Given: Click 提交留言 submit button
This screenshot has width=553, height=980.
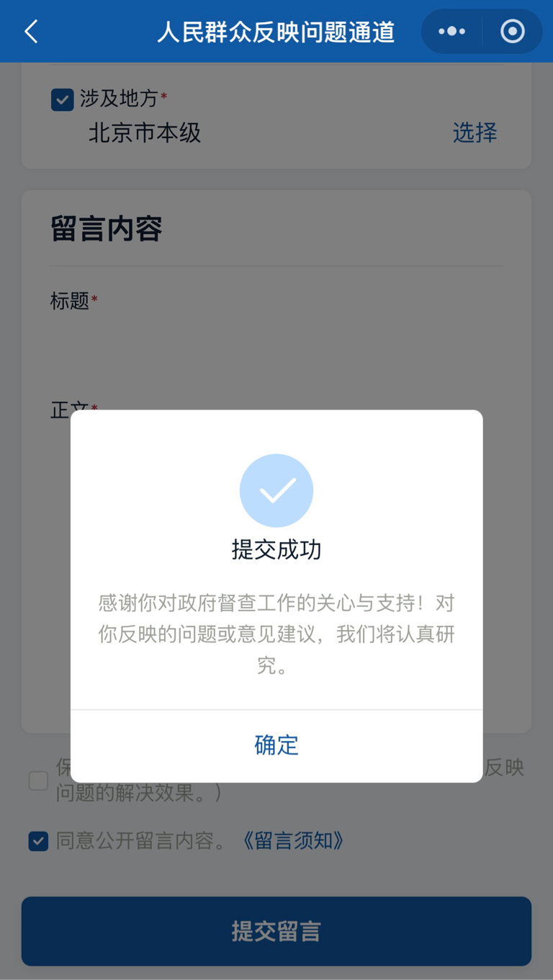Looking at the screenshot, I should click(x=276, y=931).
